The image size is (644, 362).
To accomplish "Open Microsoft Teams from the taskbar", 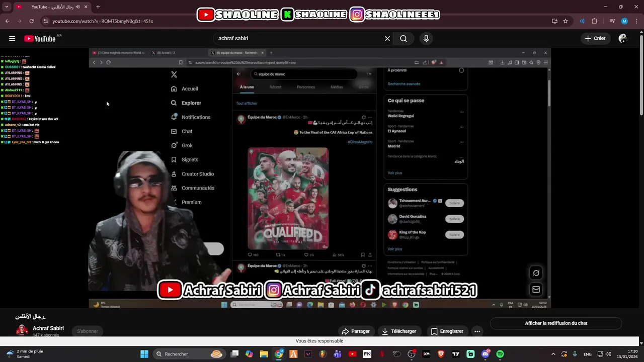I will tap(338, 354).
